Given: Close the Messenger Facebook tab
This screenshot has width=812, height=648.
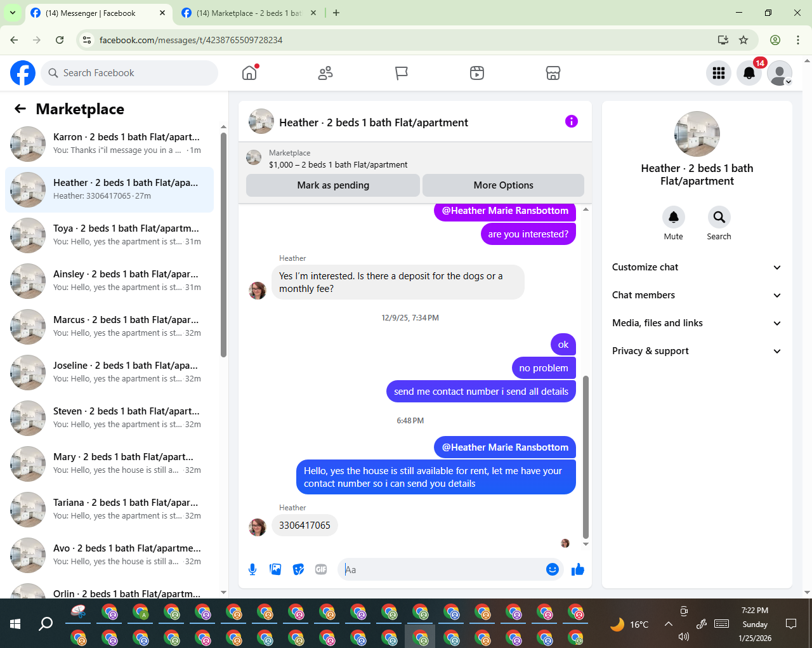Looking at the screenshot, I should (162, 13).
